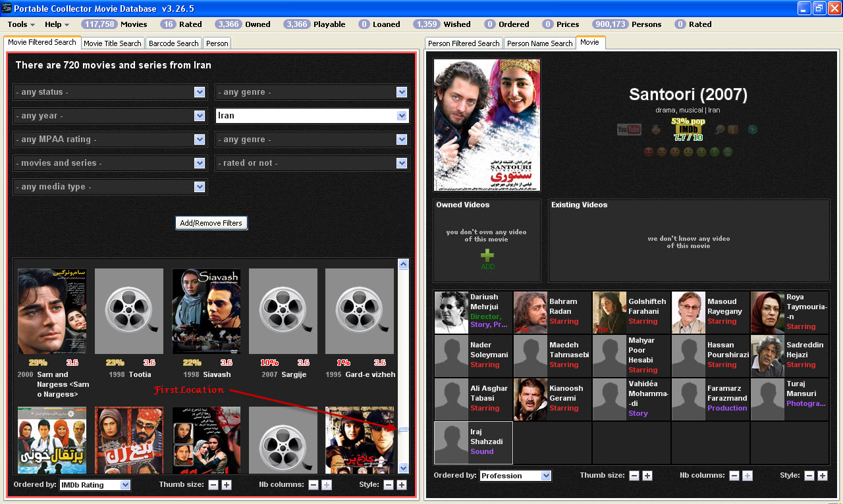Click the person face icon beside YouTube

tap(656, 130)
